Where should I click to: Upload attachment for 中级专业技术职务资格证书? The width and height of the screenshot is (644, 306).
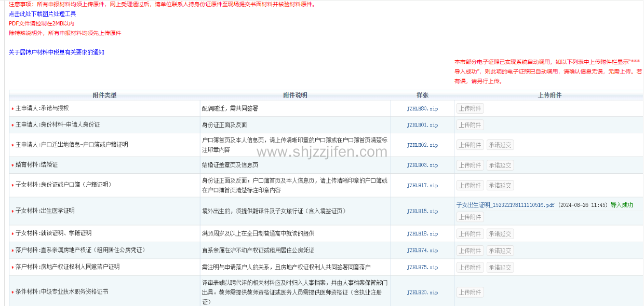point(470,293)
